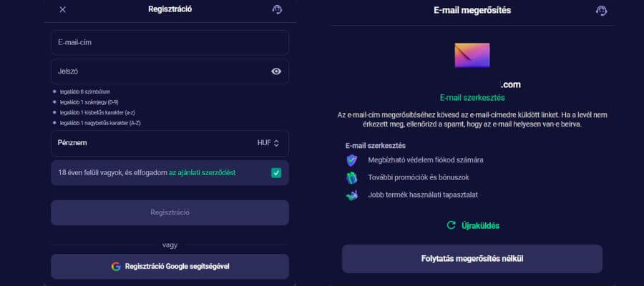Click the envelope email icon
This screenshot has width=644, height=286.
(472, 55)
